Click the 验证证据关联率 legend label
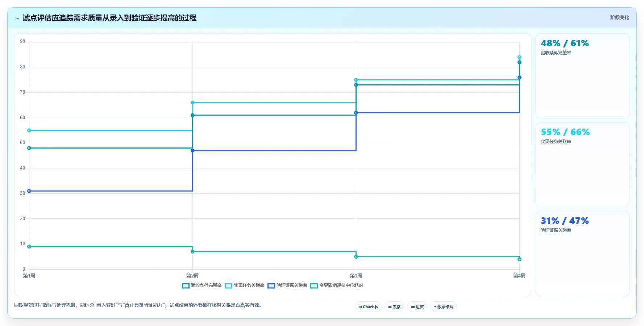This screenshot has height=326, width=644. [292, 285]
